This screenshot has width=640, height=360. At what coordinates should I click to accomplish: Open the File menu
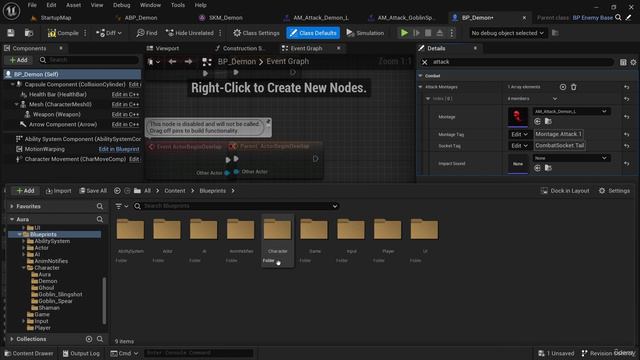(x=32, y=5)
